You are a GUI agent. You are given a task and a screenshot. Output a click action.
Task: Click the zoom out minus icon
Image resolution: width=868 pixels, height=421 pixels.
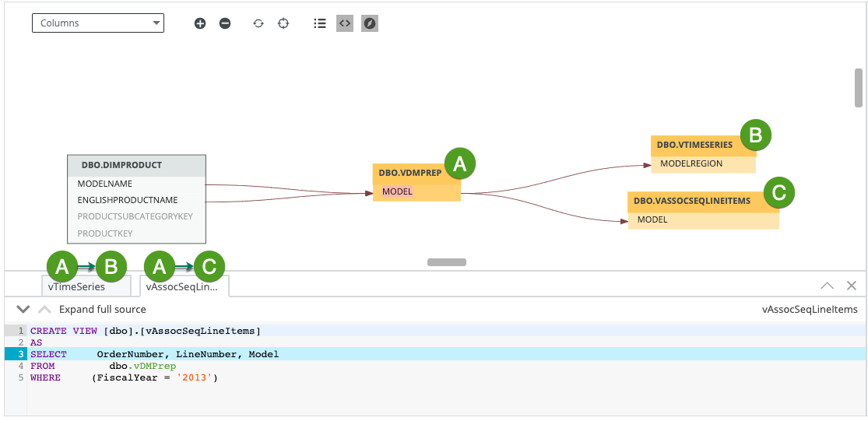[x=225, y=23]
